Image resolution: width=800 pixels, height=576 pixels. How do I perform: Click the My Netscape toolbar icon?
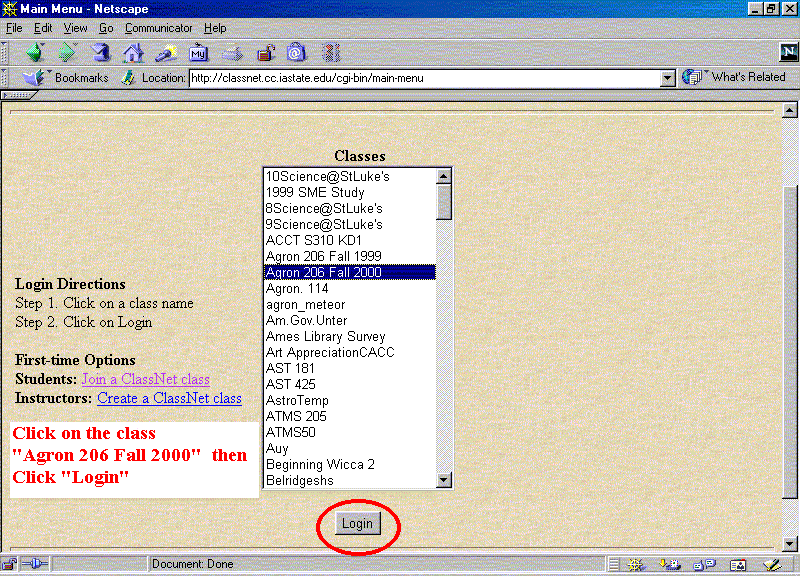(199, 52)
